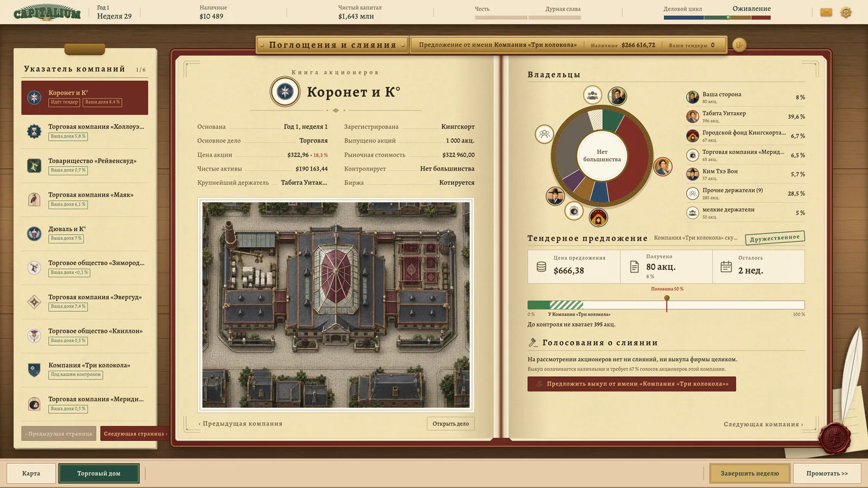The image size is (868, 488).
Task: Click Промотать >> button
Action: tap(827, 473)
